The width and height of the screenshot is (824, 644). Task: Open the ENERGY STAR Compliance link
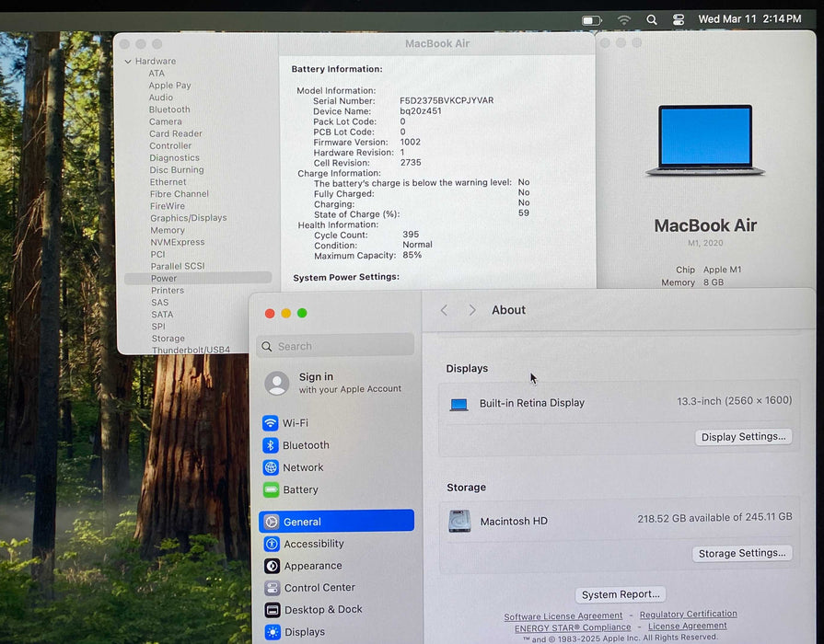click(573, 627)
